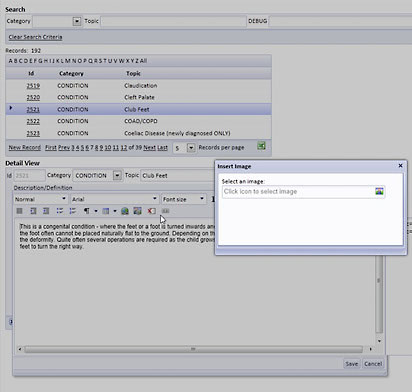
Task: Insert a numbered list in the editor
Action: pos(73,211)
